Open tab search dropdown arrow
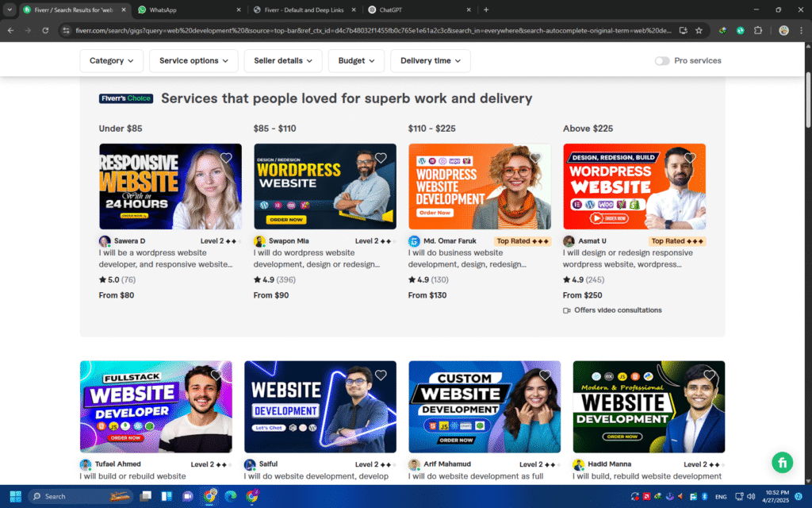Image resolution: width=812 pixels, height=508 pixels. click(x=10, y=10)
